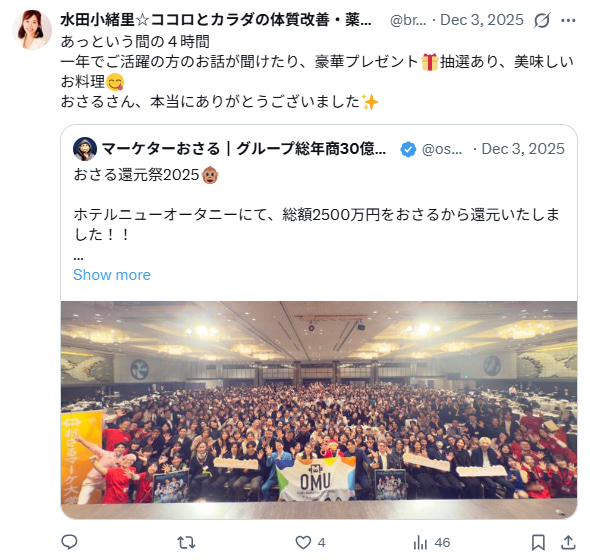The image size is (590, 560).
Task: Click the repost arrows icon
Action: [x=186, y=542]
